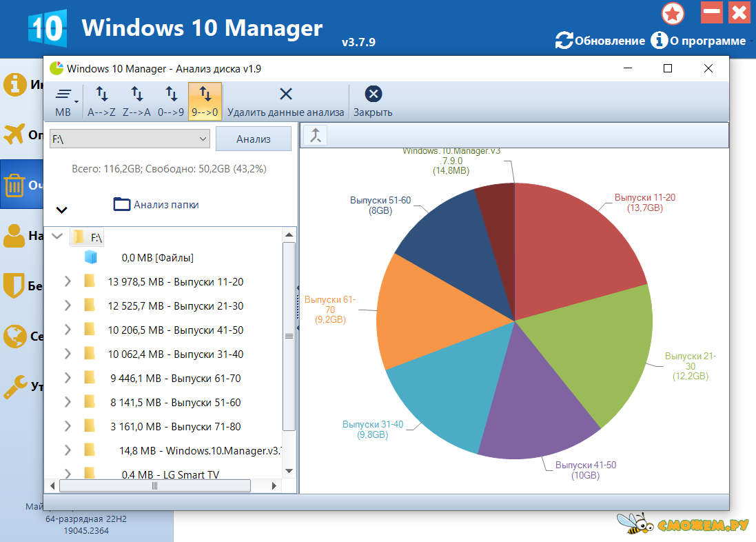Click dark red Выпуски 71-80 pie slice
The height and width of the screenshot is (542, 756).
pos(502,222)
